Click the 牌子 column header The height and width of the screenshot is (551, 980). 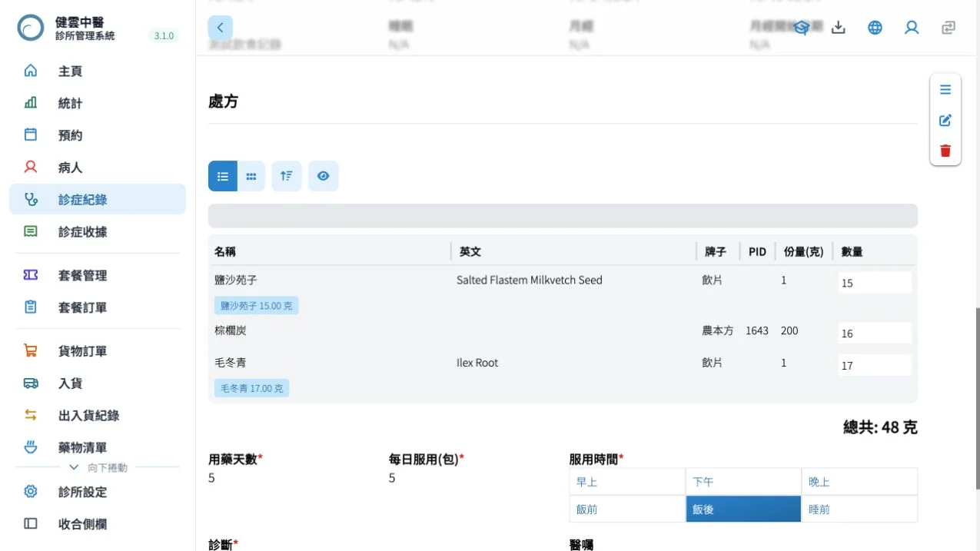716,251
